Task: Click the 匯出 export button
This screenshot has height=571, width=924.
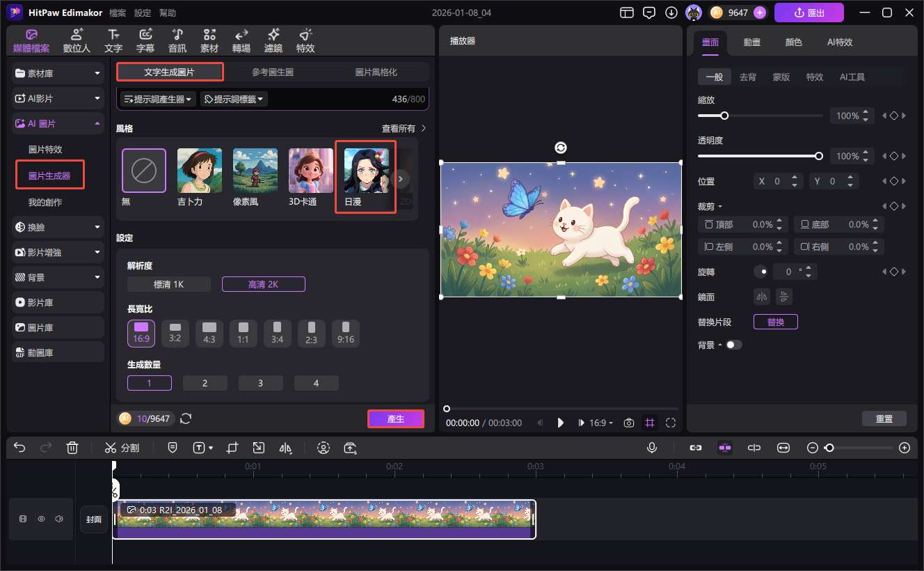Action: [x=808, y=13]
